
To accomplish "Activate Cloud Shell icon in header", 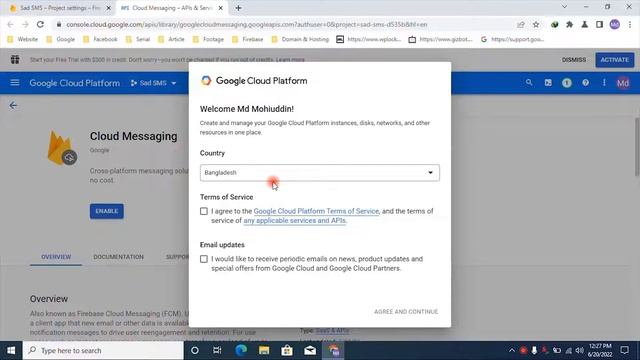I will click(548, 83).
